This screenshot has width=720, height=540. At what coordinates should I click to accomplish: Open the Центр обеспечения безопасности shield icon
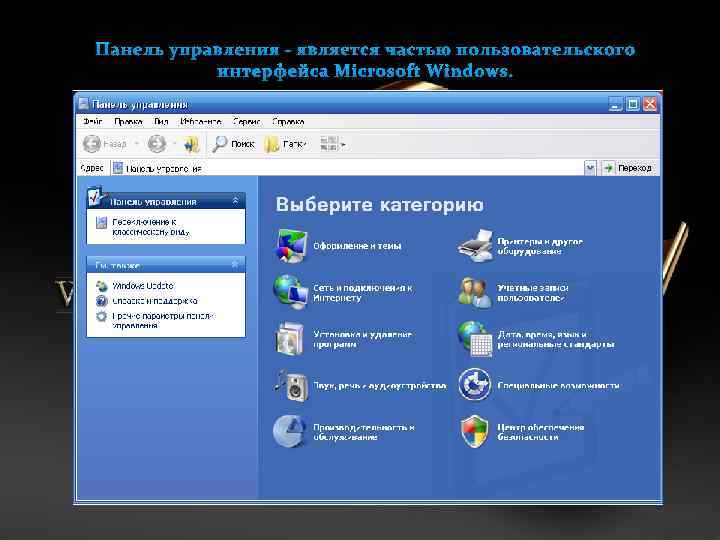pos(474,431)
